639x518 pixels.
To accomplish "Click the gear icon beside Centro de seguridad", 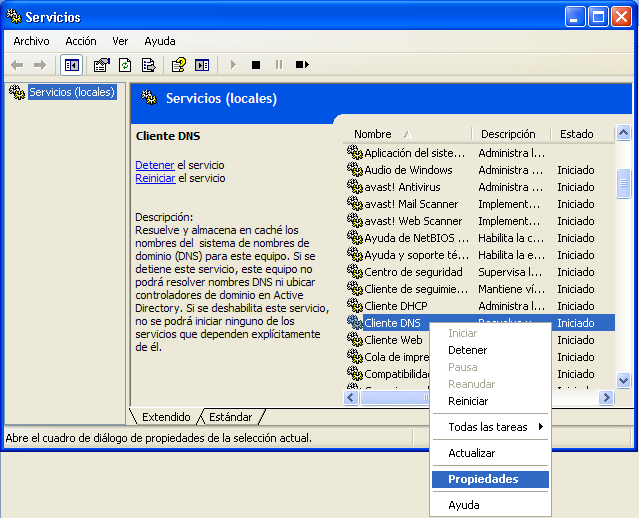I will (355, 271).
